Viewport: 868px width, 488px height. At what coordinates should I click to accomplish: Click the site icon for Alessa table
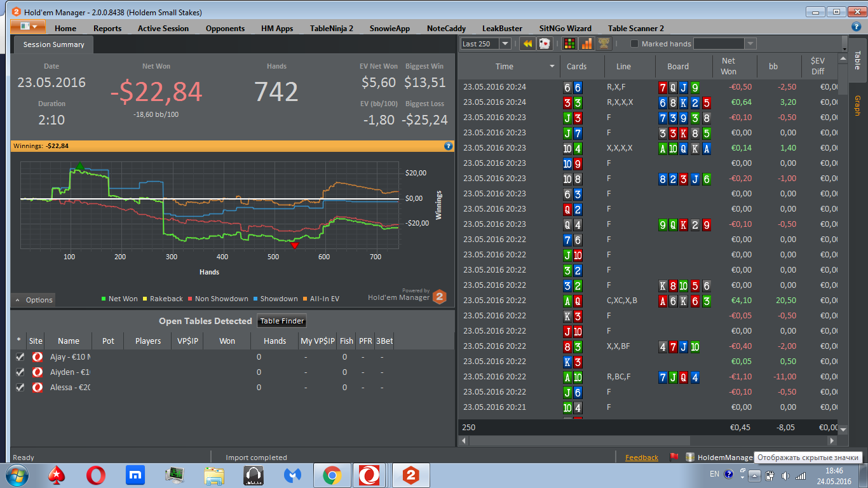click(37, 388)
